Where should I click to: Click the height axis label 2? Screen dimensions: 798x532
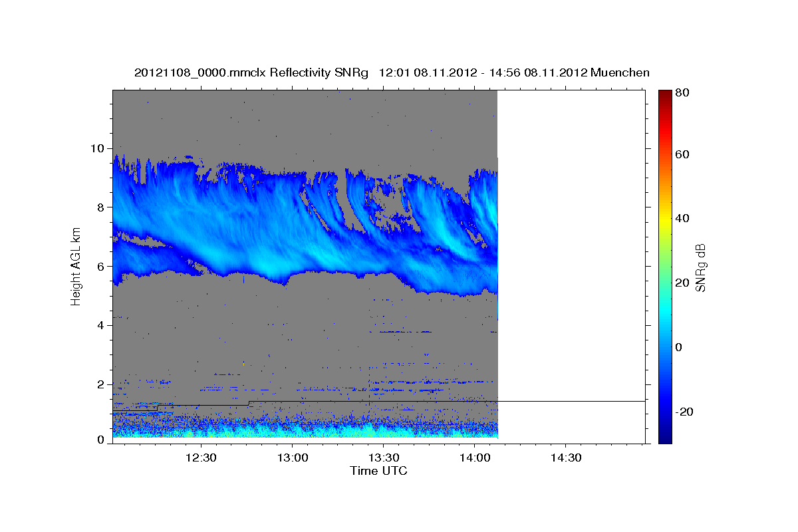tap(101, 384)
